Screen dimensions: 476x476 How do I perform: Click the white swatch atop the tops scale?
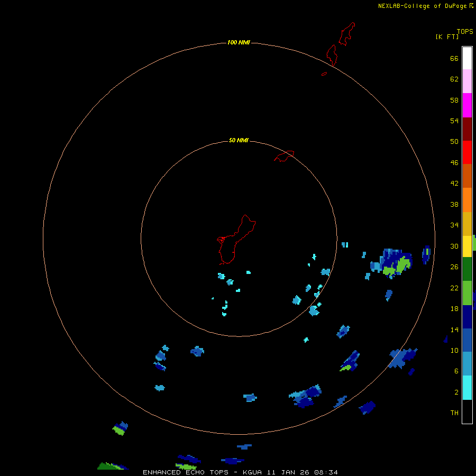click(x=467, y=58)
